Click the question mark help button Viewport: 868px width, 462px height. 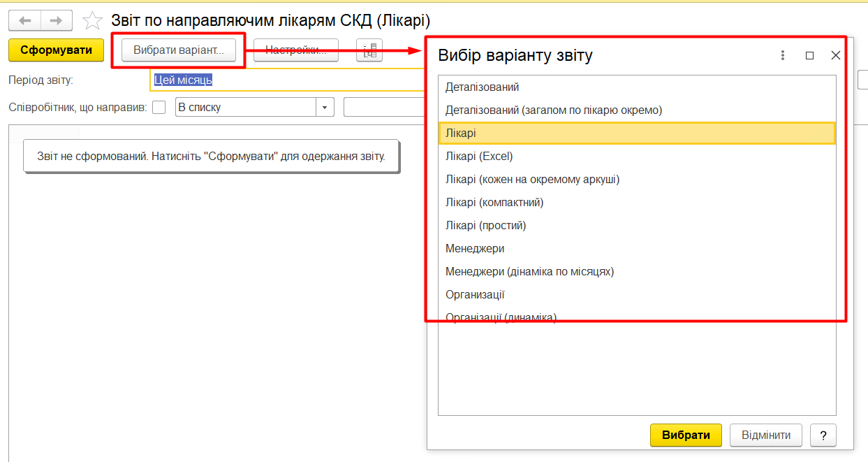(x=823, y=435)
